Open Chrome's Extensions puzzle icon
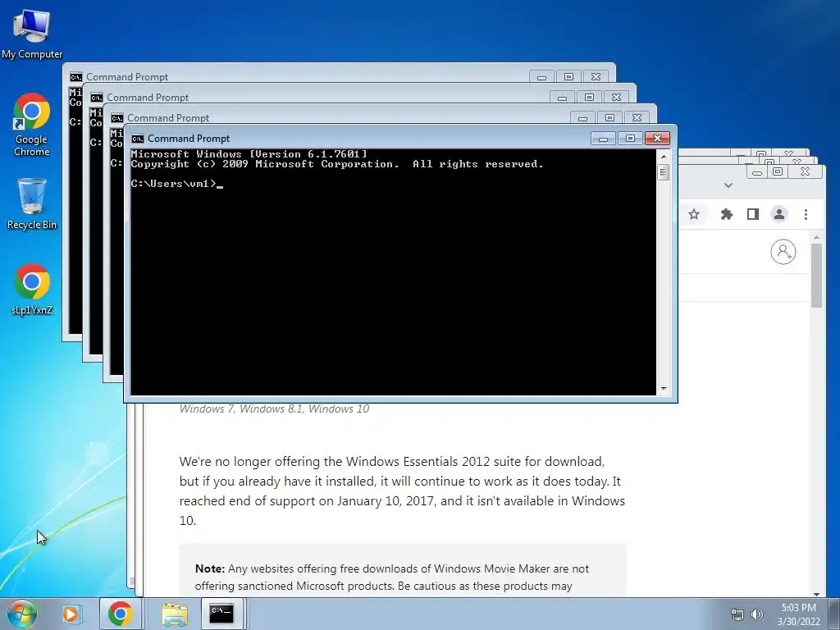 click(x=727, y=214)
